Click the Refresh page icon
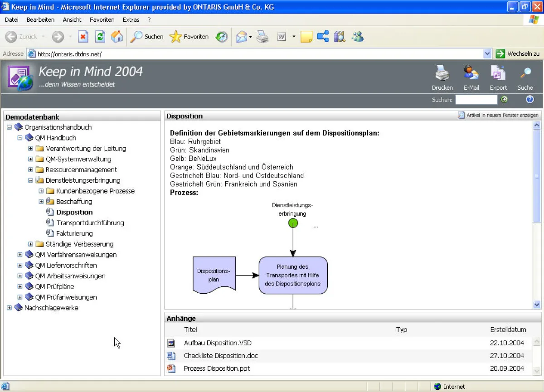 click(100, 37)
